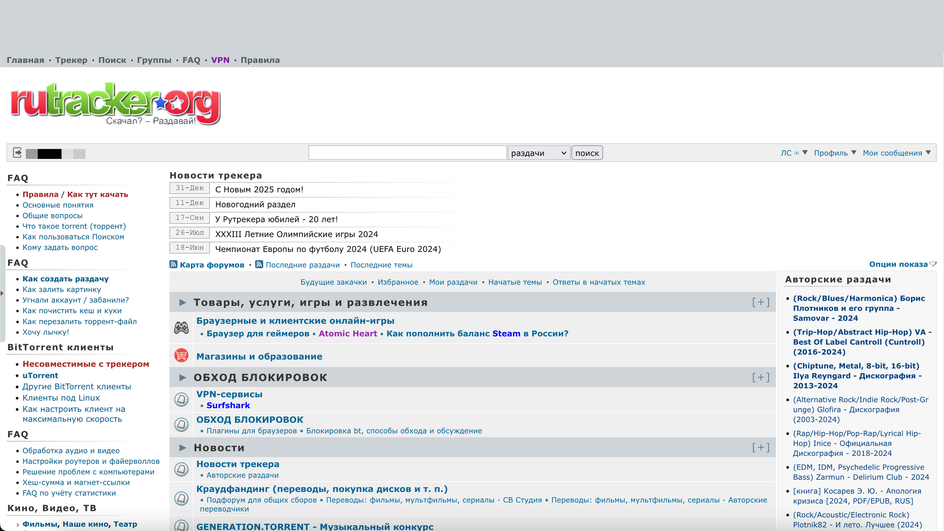Viewport: 944px width, 531px height.
Task: Open Ответы в начатых темах link
Action: point(599,282)
